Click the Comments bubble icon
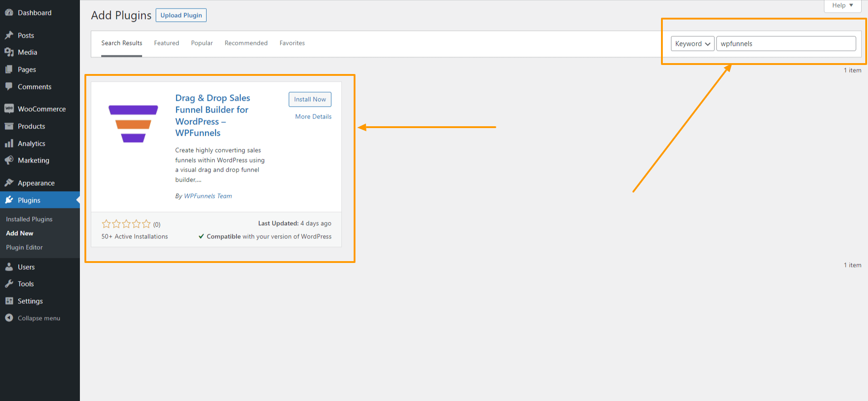 tap(9, 86)
